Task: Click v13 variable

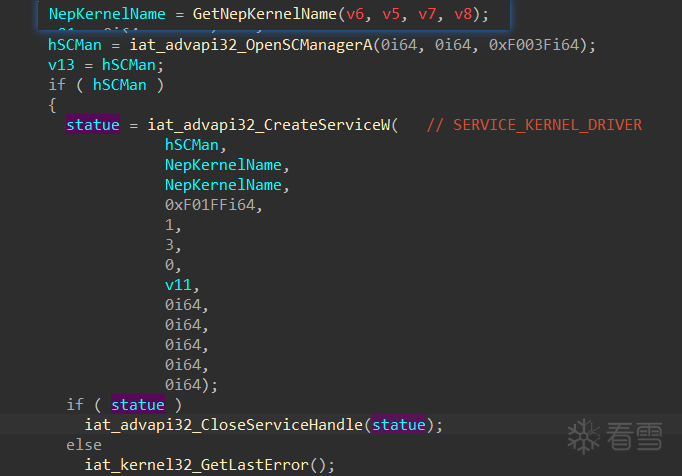Action: click(x=61, y=65)
